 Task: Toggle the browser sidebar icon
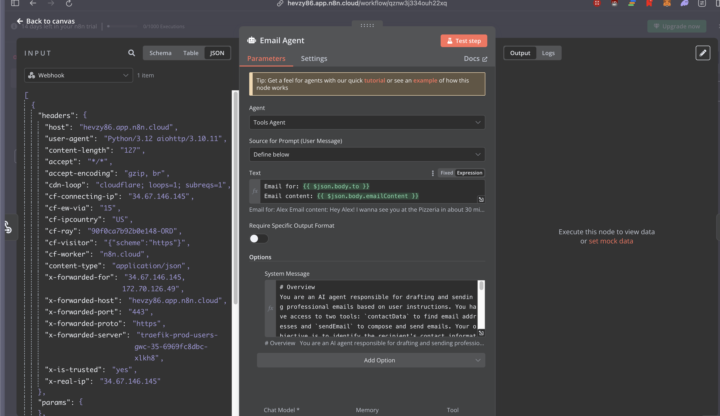coord(15,3)
